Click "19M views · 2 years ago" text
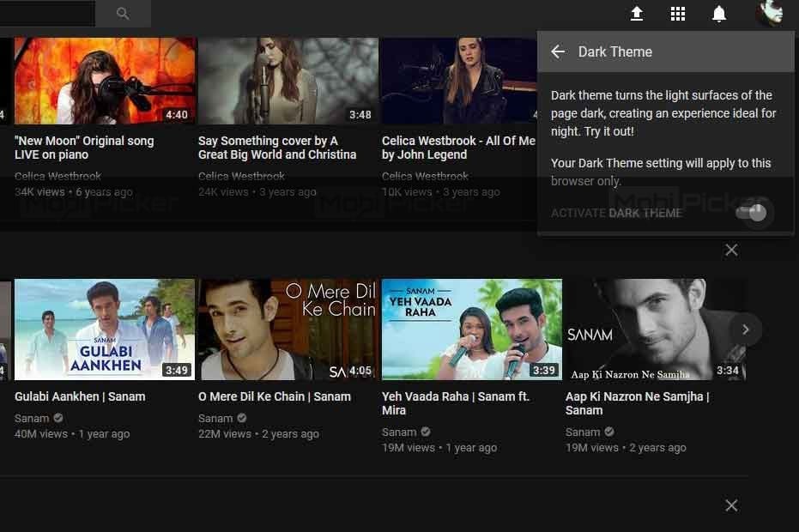Screen dimensions: 799x532 [626, 448]
